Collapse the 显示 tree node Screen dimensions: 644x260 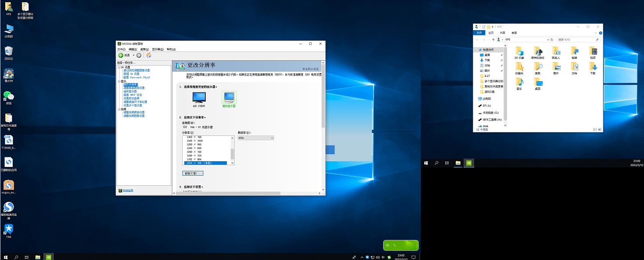(119, 81)
